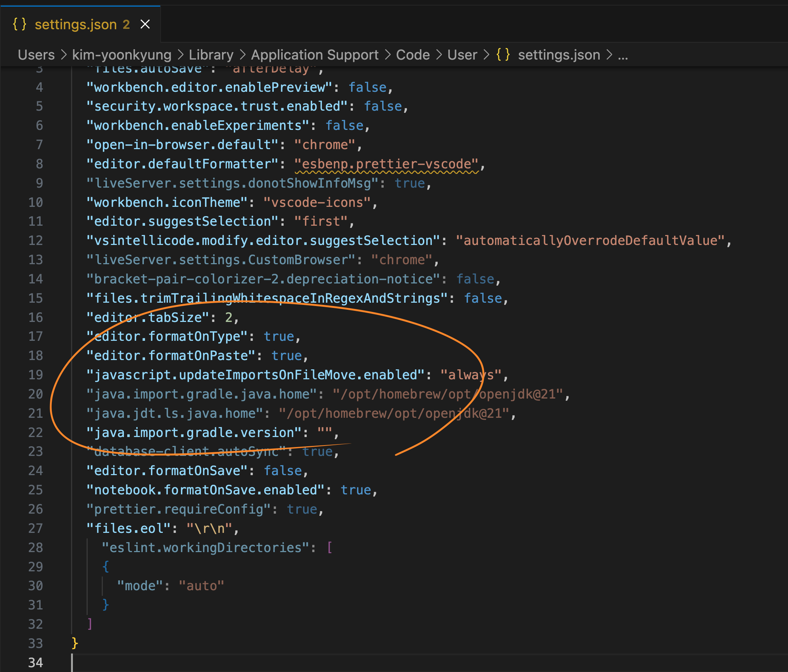Screen dimensions: 788x672
Task: Click line number 34 in the gutter
Action: 36,662
